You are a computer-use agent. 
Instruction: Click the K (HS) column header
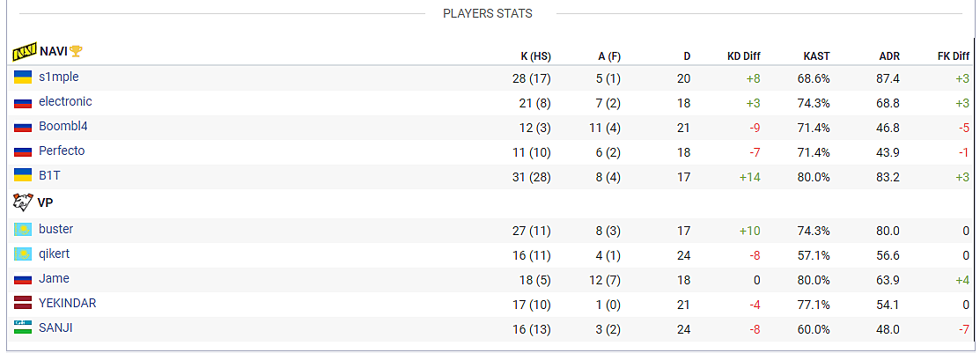click(x=535, y=56)
